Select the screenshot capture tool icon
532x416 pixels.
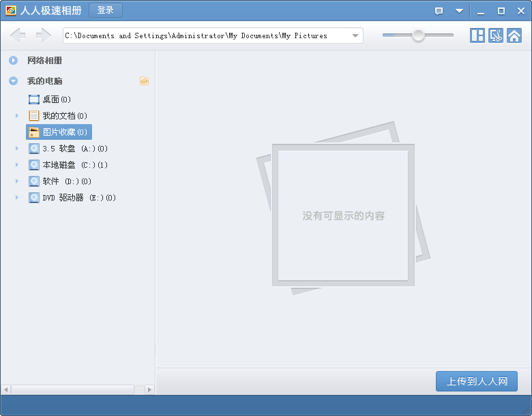pyautogui.click(x=496, y=35)
